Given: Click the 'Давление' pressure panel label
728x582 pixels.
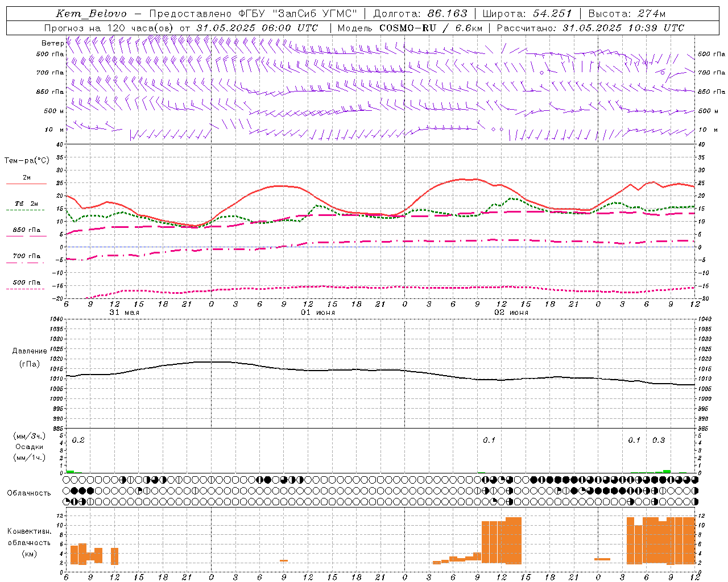Looking at the screenshot, I should (29, 351).
